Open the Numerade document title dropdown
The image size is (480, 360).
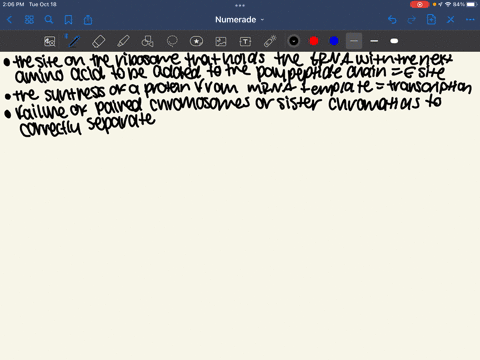point(240,20)
